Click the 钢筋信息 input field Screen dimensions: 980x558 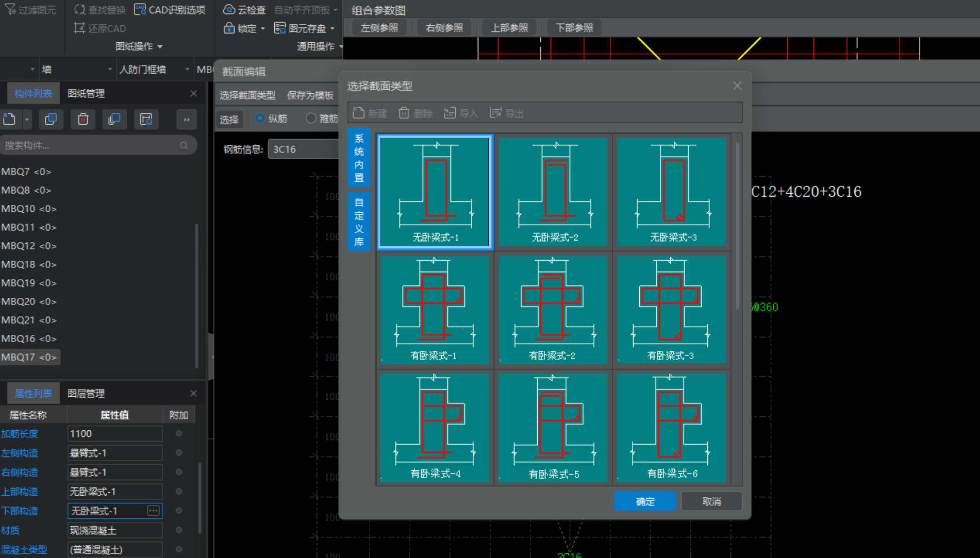click(303, 149)
